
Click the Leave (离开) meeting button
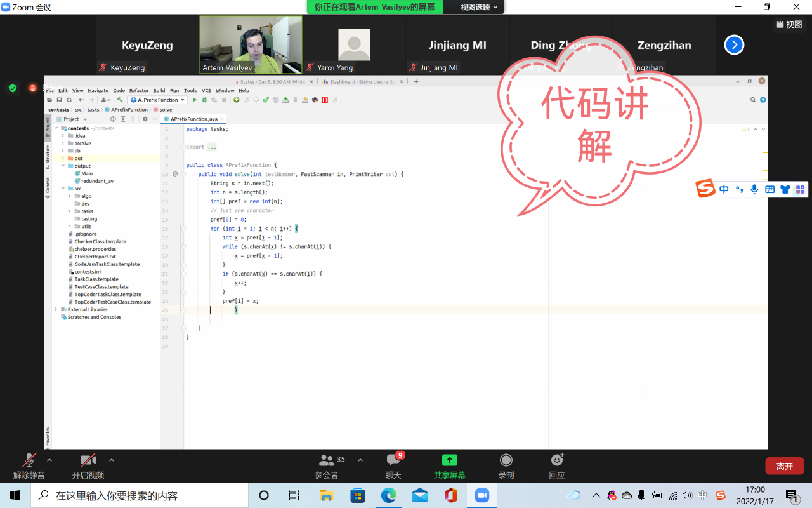tap(784, 466)
